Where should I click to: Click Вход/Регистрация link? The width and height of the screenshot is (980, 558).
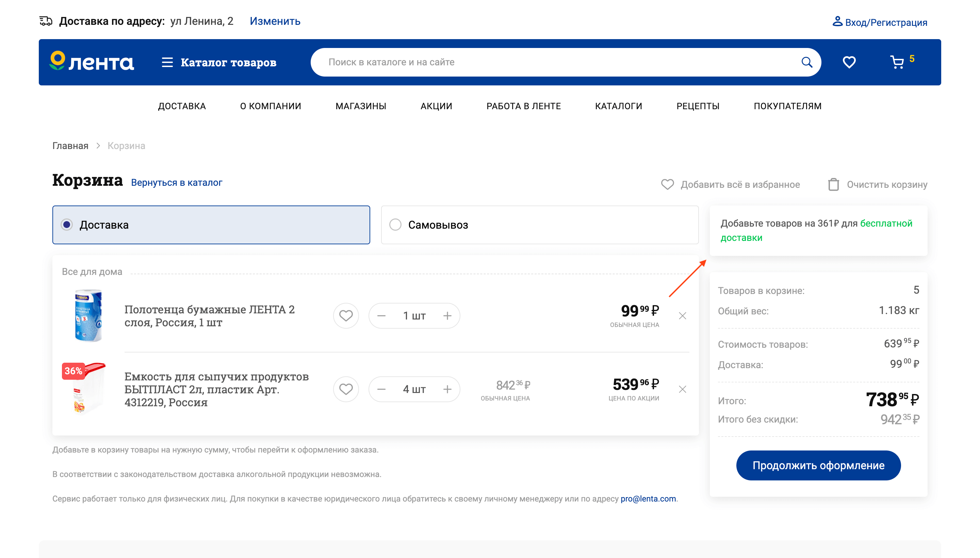886,22
